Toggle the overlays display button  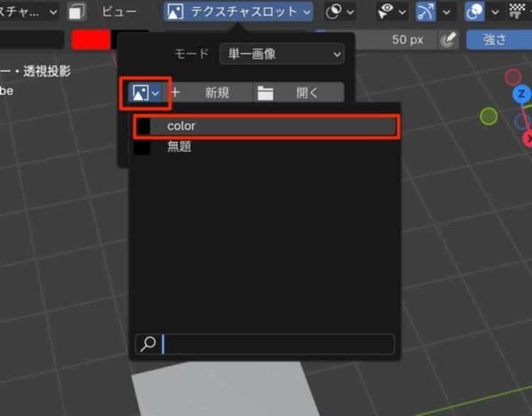point(475,11)
